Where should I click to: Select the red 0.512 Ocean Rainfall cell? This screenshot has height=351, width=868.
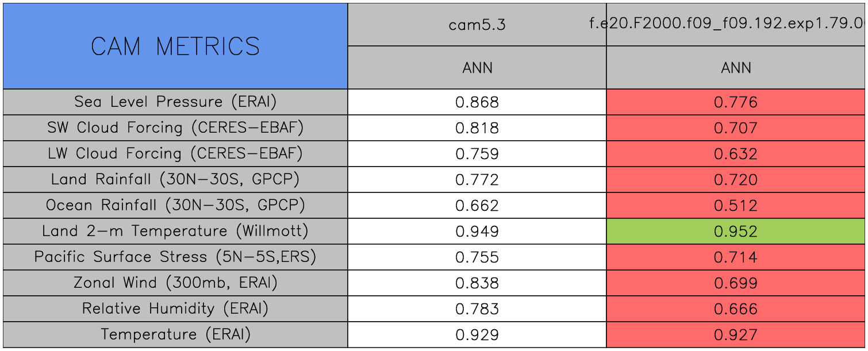pos(736,206)
